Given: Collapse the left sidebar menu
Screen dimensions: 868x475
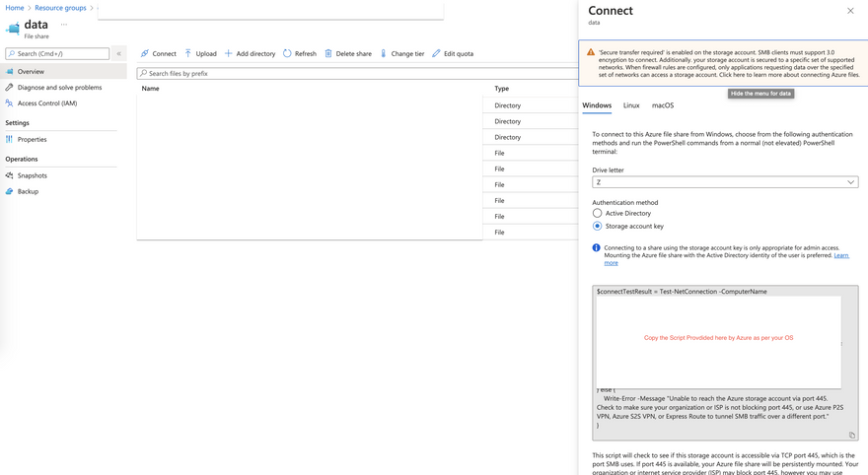Looking at the screenshot, I should (118, 54).
